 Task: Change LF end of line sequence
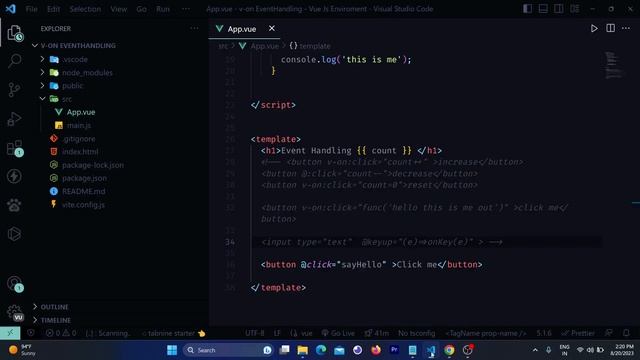click(277, 333)
